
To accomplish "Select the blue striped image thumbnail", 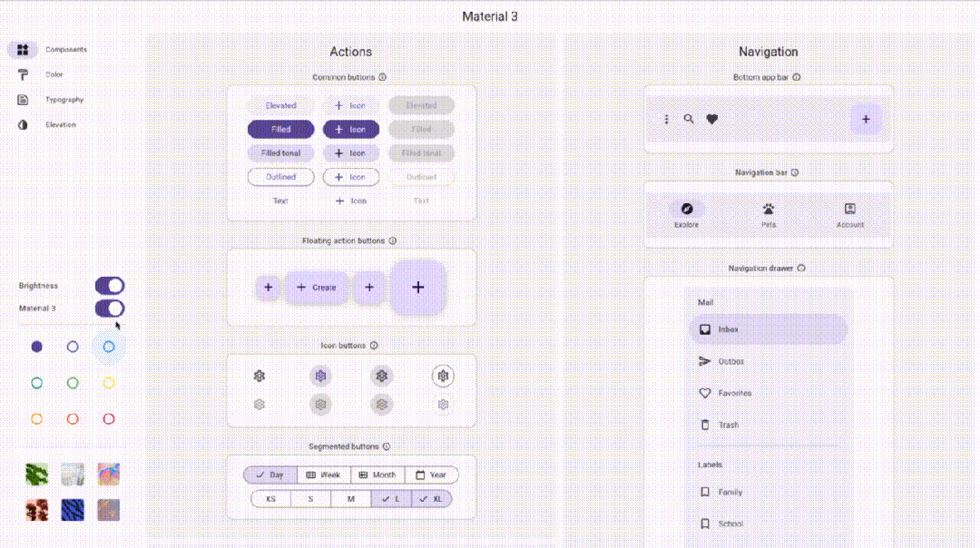I will click(x=73, y=510).
